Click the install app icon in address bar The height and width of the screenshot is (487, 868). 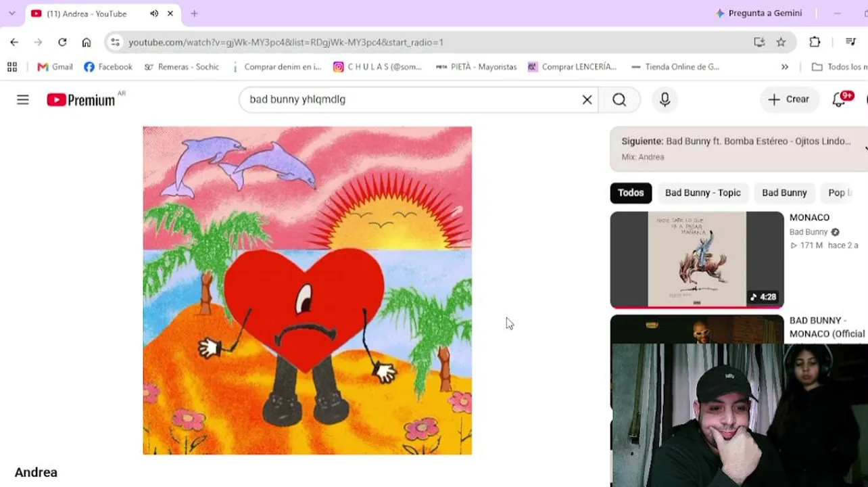759,42
